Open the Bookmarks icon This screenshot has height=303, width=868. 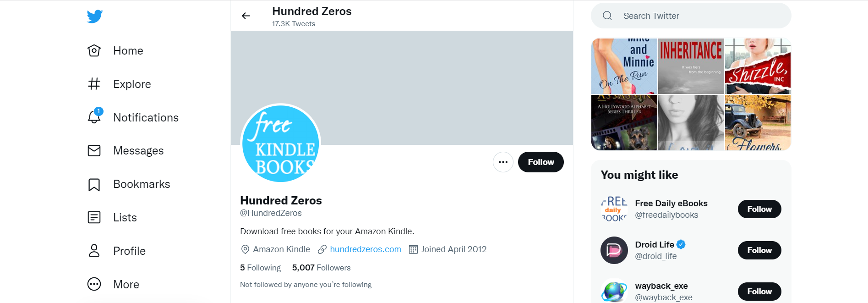click(94, 184)
